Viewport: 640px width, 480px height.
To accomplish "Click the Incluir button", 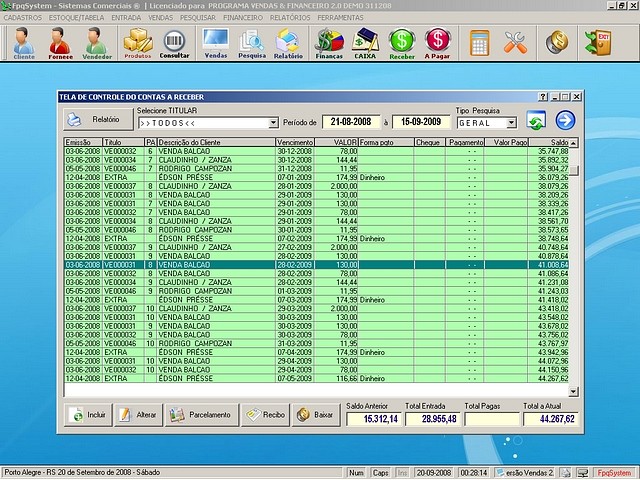I will 87,414.
